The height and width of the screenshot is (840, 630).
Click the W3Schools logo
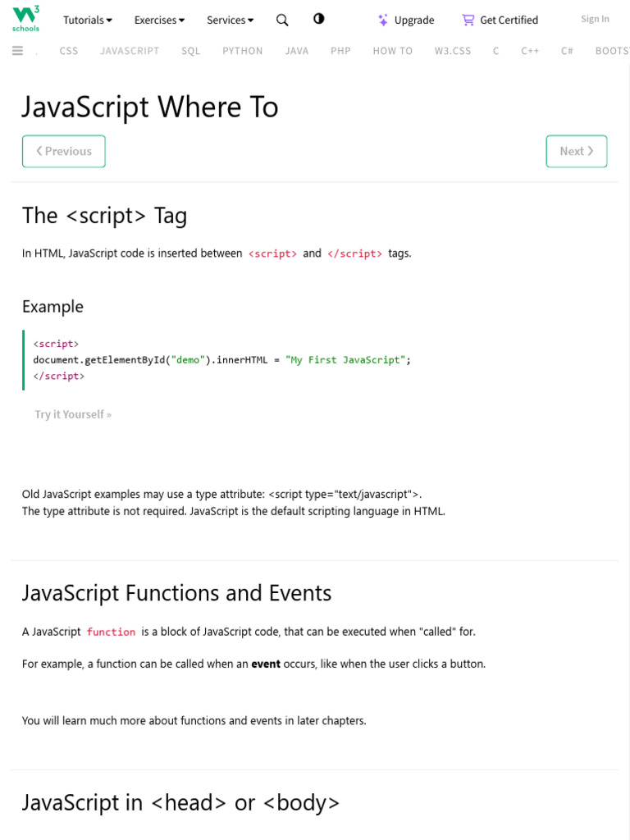26,18
